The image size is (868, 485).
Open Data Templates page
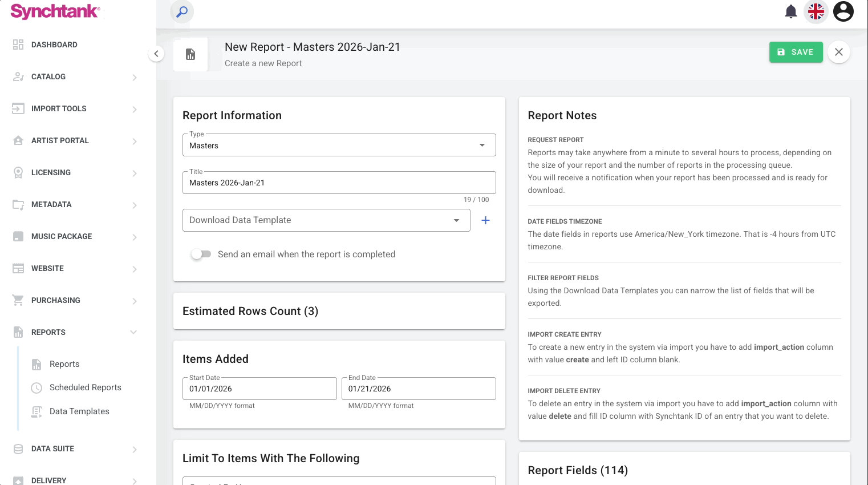(x=79, y=411)
